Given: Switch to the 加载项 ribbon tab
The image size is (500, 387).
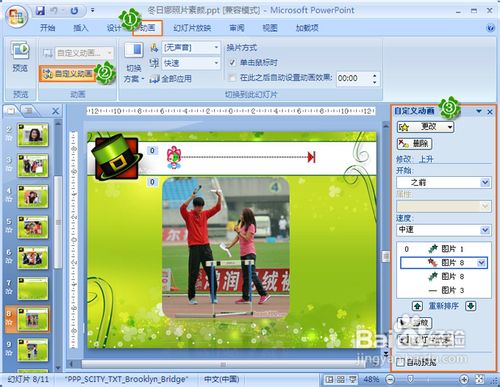Looking at the screenshot, I should pyautogui.click(x=307, y=28).
